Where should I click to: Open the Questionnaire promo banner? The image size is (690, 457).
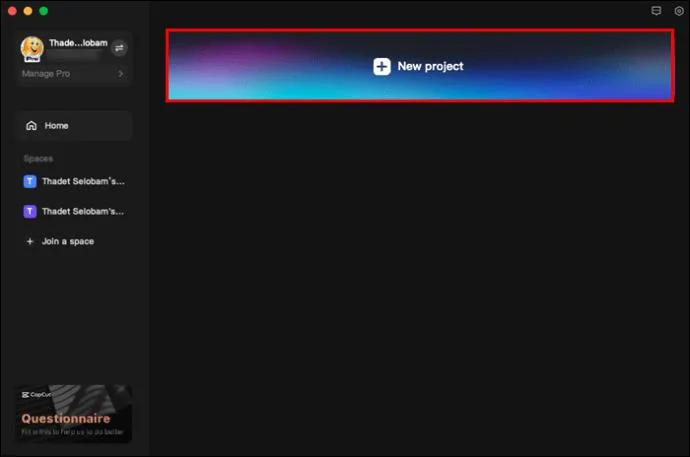click(x=74, y=413)
